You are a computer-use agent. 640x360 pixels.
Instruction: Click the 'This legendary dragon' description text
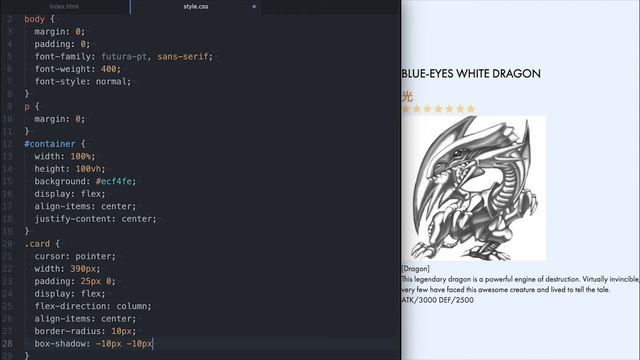coord(520,284)
